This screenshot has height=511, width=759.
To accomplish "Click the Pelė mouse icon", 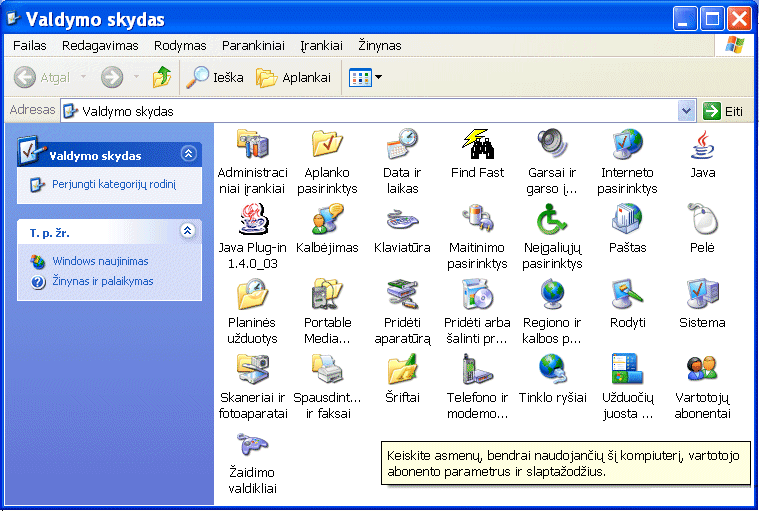I will point(702,219).
